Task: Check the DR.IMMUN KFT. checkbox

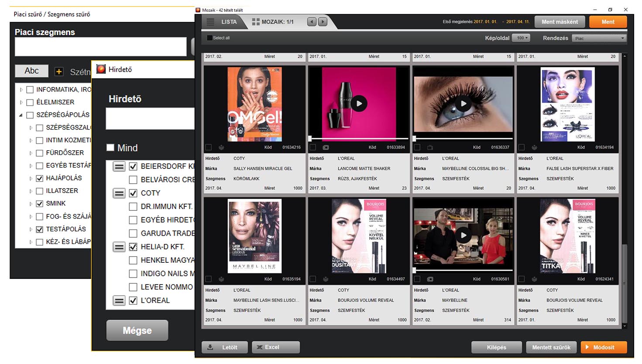Action: pyautogui.click(x=133, y=206)
